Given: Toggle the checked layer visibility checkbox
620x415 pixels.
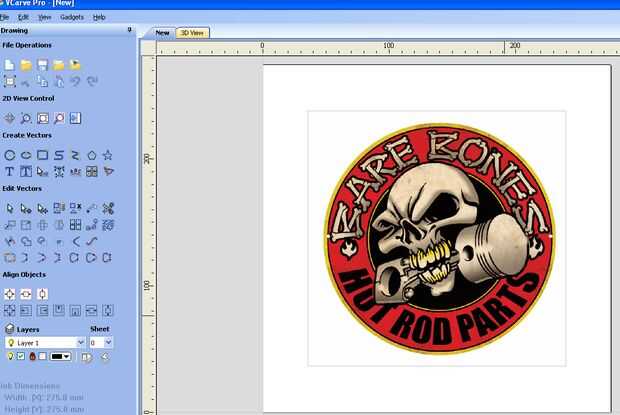Looking at the screenshot, I should click(x=21, y=356).
